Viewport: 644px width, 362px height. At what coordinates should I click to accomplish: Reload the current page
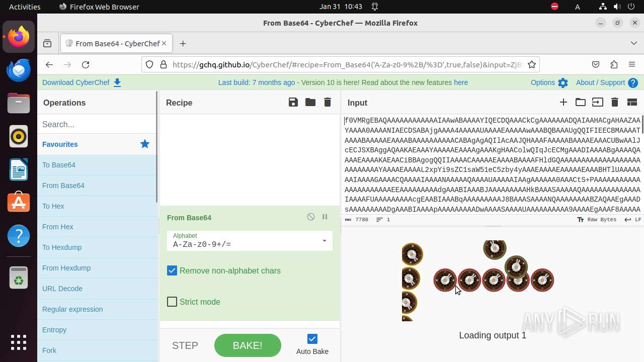tap(86, 64)
